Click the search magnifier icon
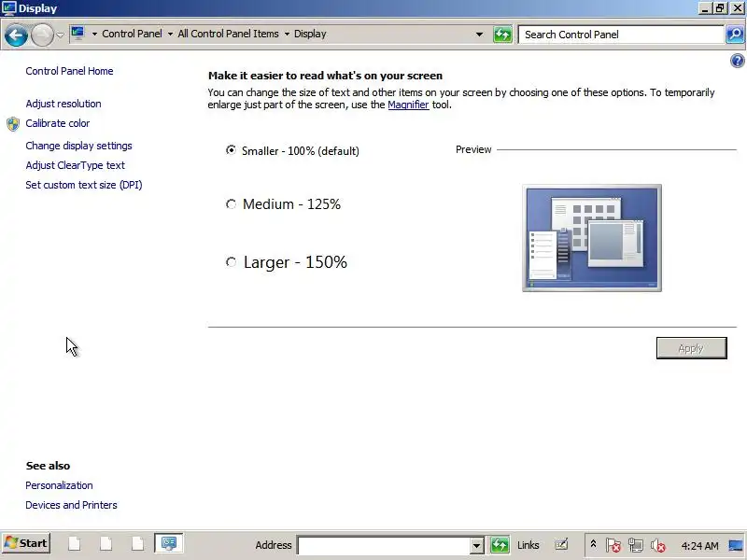 click(x=735, y=35)
